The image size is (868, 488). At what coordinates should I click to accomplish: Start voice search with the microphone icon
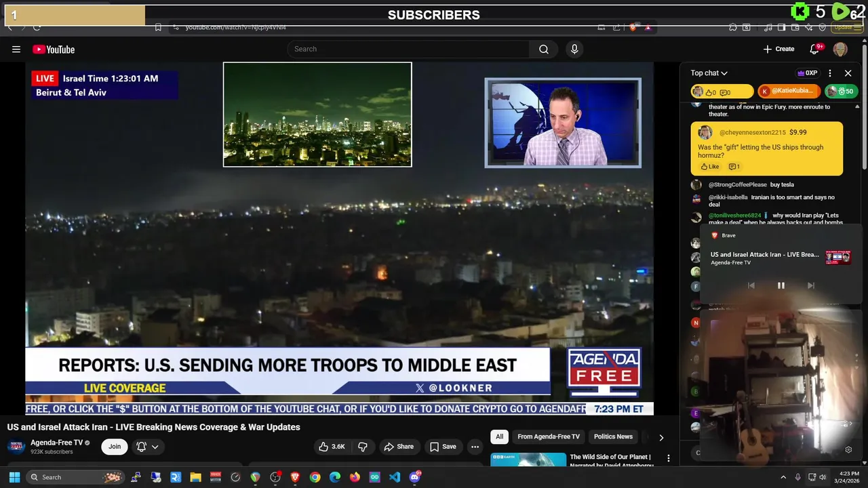(x=574, y=49)
